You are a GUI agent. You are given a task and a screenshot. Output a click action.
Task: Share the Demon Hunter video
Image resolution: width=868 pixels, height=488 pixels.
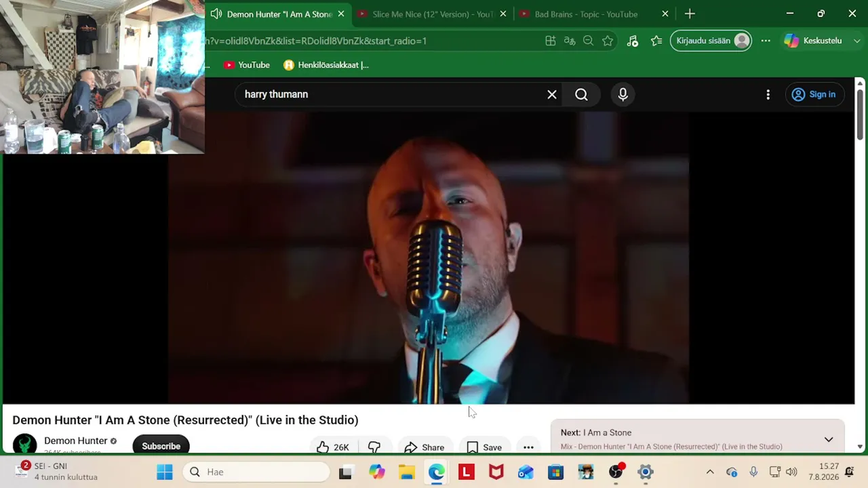pos(424,447)
